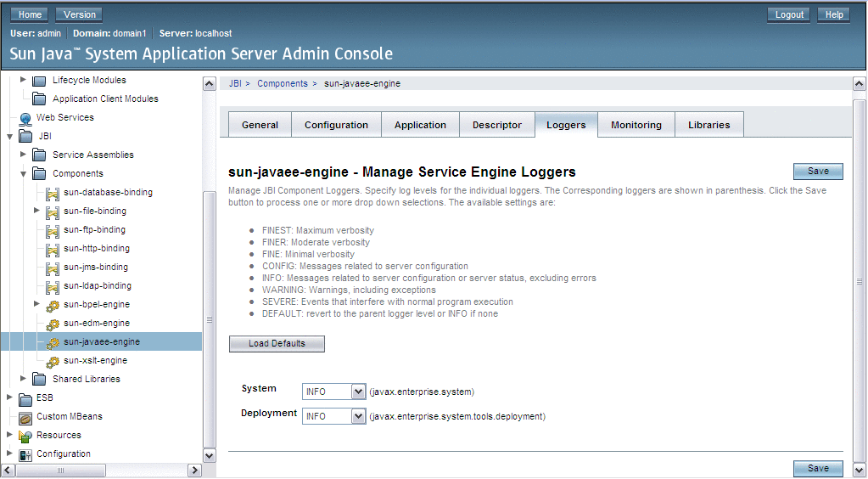Click the sun-file-binding component icon
This screenshot has height=479, width=868.
coord(53,212)
